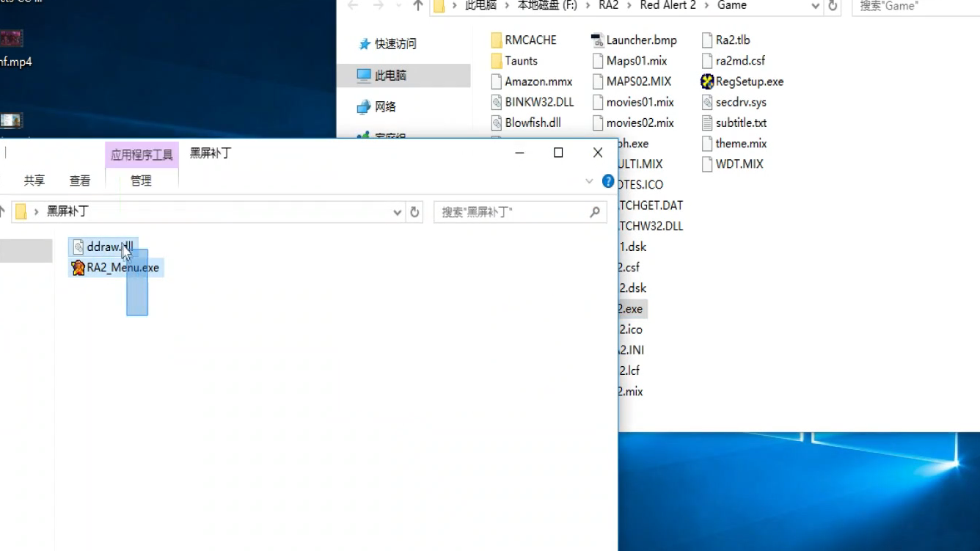Select the RA2_Menu.exe application icon
This screenshot has width=980, height=551.
[78, 268]
